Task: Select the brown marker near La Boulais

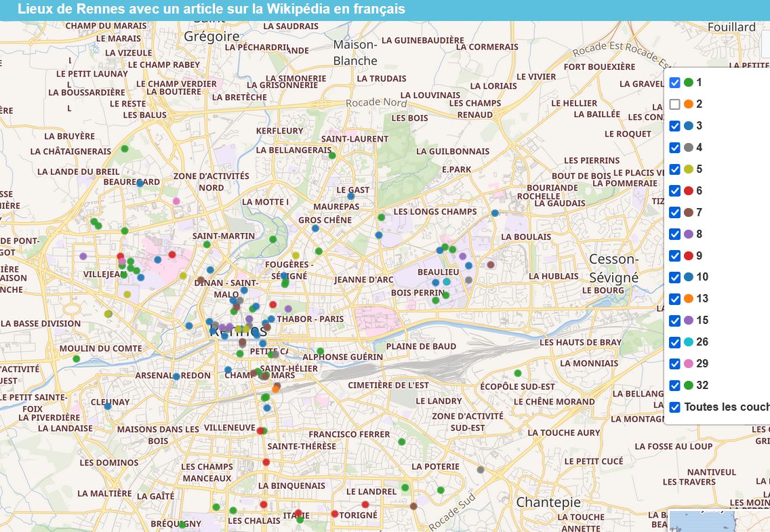Action: pyautogui.click(x=491, y=264)
